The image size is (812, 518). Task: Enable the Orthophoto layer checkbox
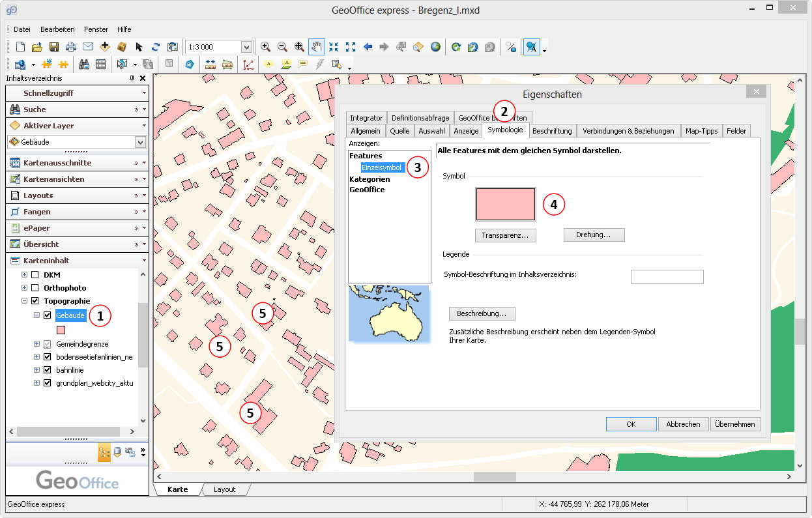[35, 288]
